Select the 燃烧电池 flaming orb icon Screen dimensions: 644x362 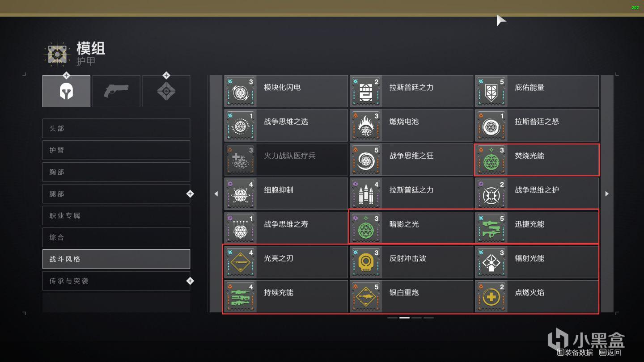[367, 125]
